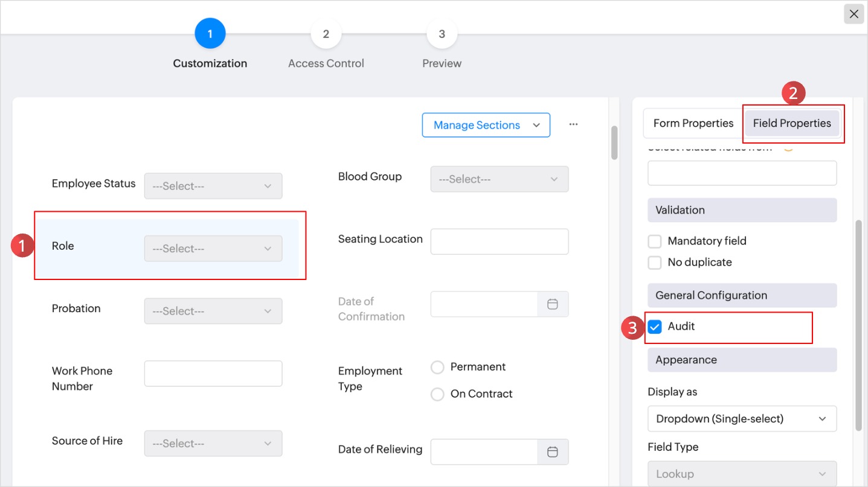Click the Seating Location text field

499,241
